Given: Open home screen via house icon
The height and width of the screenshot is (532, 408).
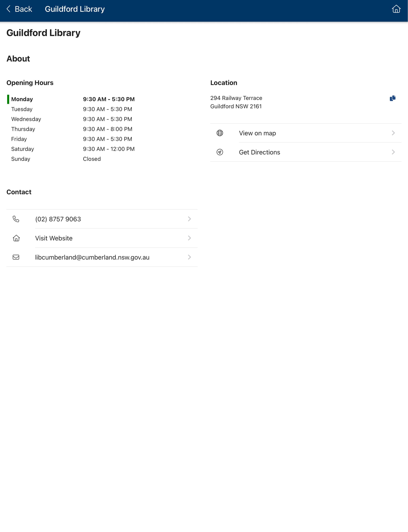Looking at the screenshot, I should tap(396, 9).
